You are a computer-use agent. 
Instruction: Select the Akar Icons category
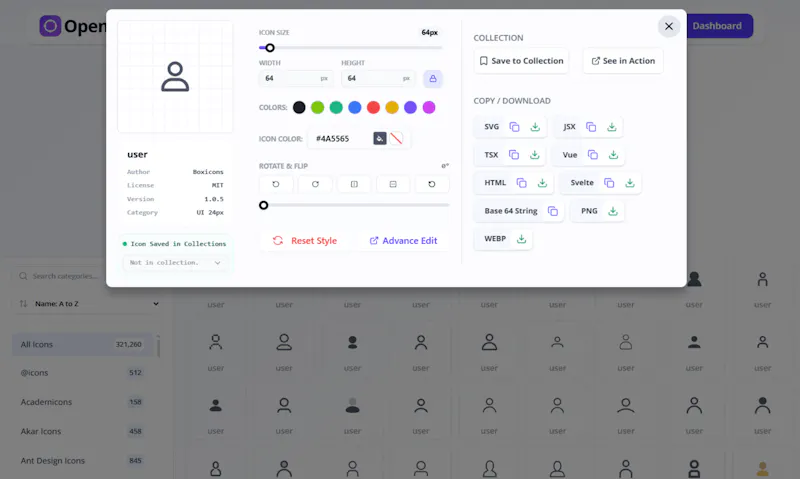(82, 432)
